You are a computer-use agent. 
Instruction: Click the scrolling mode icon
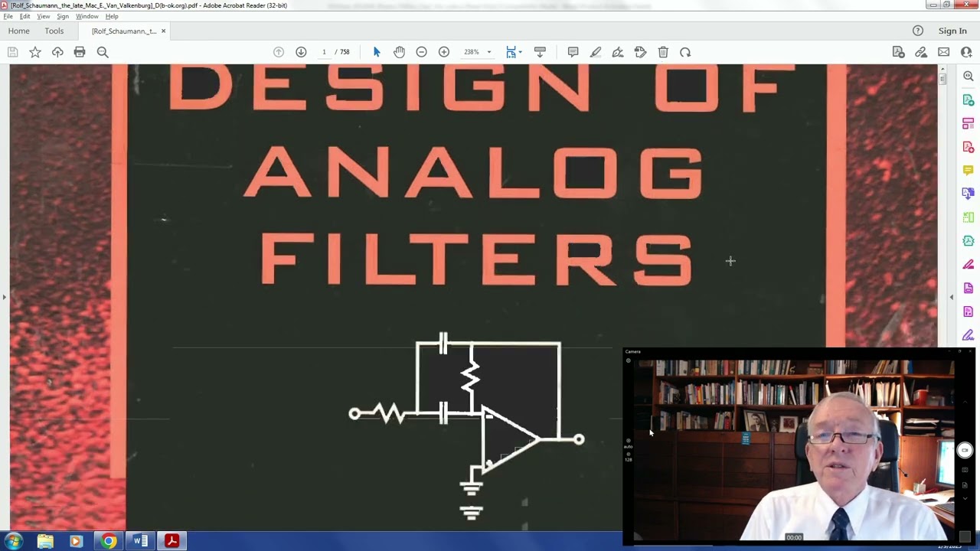coord(540,52)
